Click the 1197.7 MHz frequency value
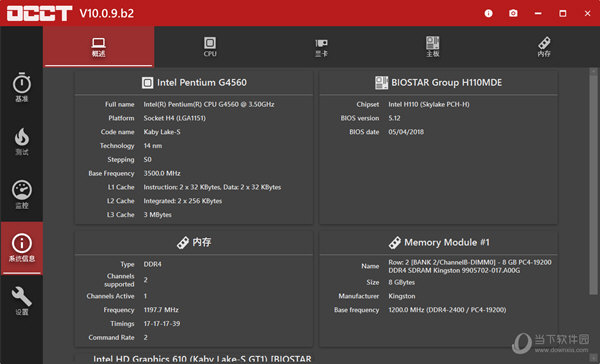Image resolution: width=600 pixels, height=364 pixels. [x=161, y=310]
